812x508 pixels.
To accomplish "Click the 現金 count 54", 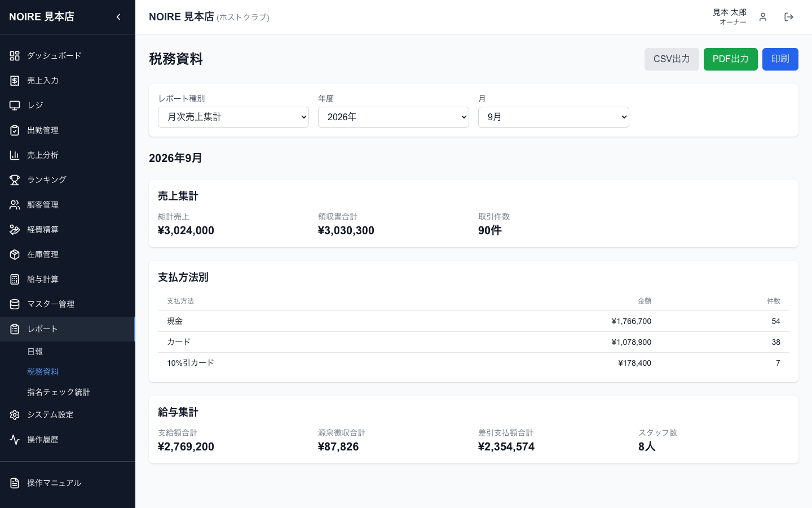I will [x=776, y=321].
